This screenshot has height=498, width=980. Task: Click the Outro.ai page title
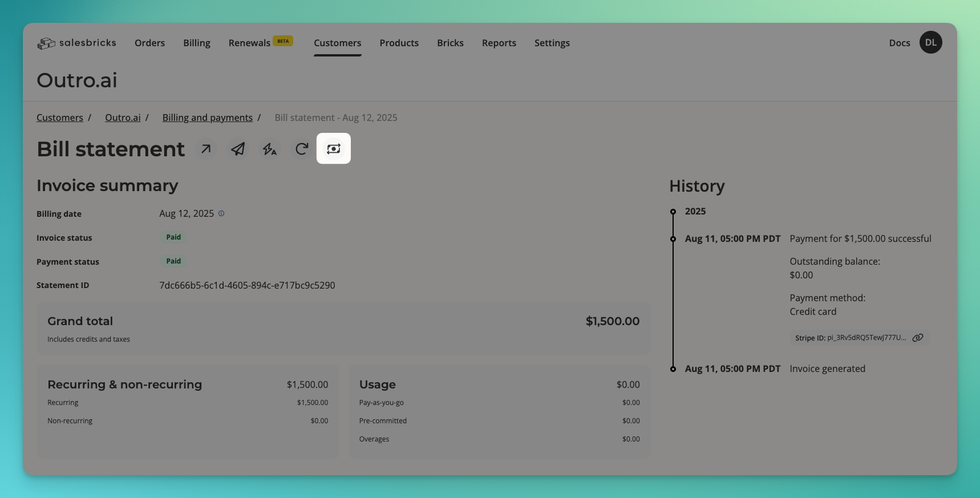click(77, 80)
